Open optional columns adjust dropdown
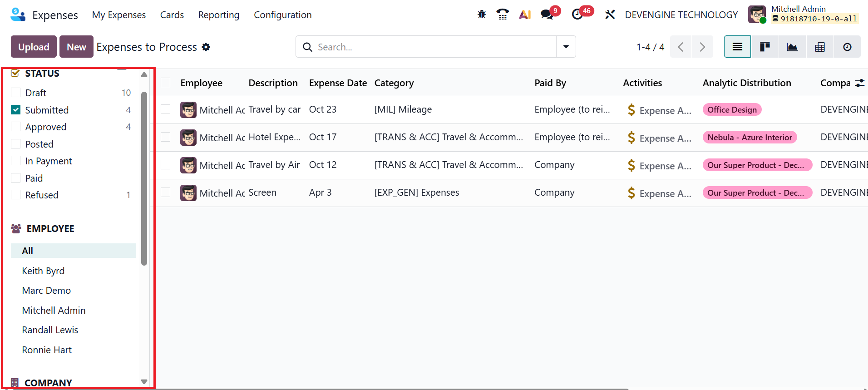 click(x=860, y=83)
